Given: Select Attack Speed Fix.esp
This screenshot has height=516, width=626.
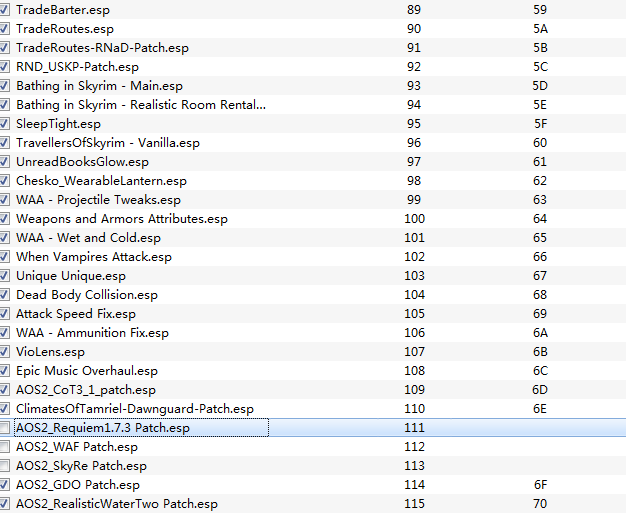Looking at the screenshot, I should click(x=76, y=314).
